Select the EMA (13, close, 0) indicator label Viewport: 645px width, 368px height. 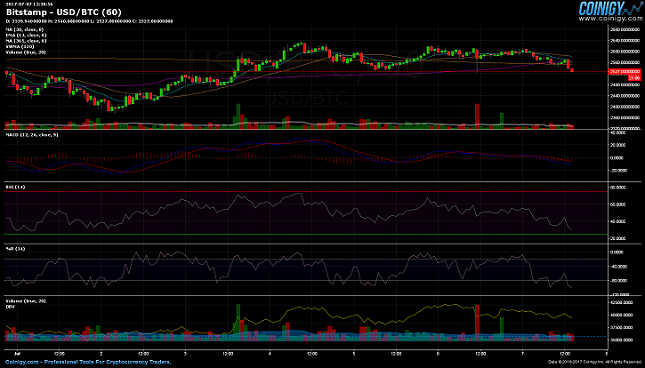pos(26,35)
